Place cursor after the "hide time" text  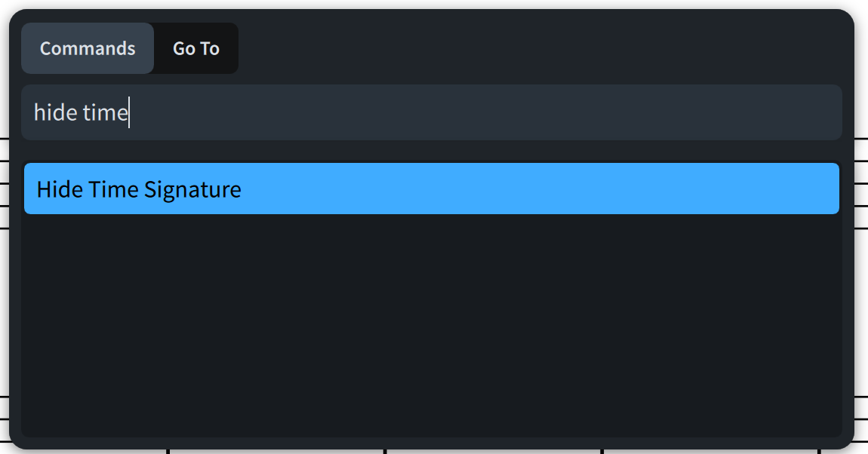129,113
